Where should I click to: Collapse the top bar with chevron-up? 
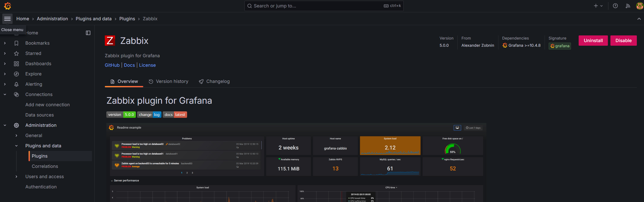tap(639, 19)
